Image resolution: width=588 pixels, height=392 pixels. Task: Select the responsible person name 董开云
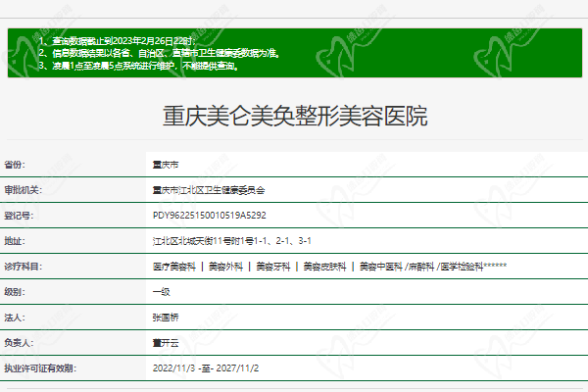[166, 342]
